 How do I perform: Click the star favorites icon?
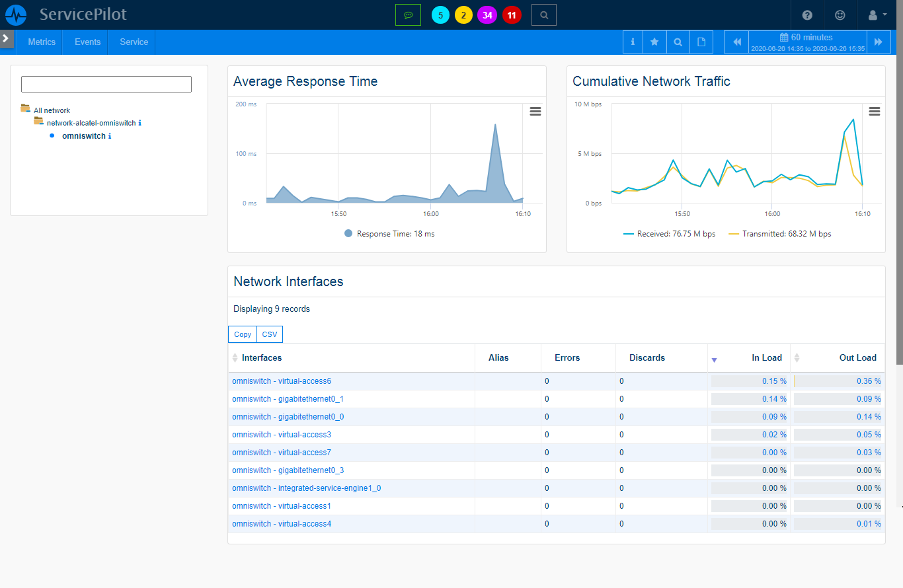click(x=654, y=42)
